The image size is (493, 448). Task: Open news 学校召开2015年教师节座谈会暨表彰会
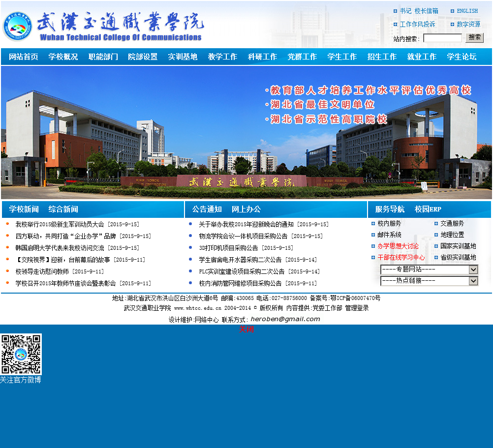[66, 283]
